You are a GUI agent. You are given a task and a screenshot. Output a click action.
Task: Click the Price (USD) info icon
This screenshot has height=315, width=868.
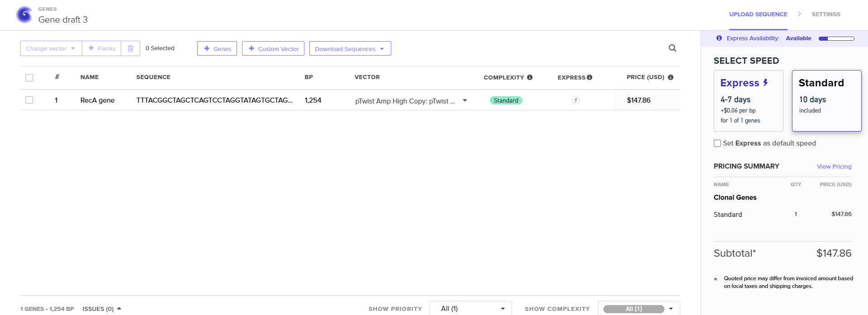[671, 77]
